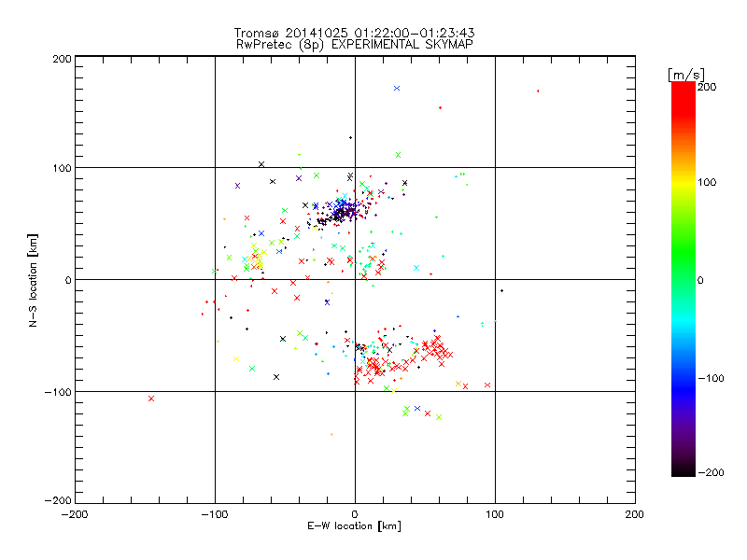Click the blue X marker near top of plot
Screen dimensions: 747x560
coord(397,89)
